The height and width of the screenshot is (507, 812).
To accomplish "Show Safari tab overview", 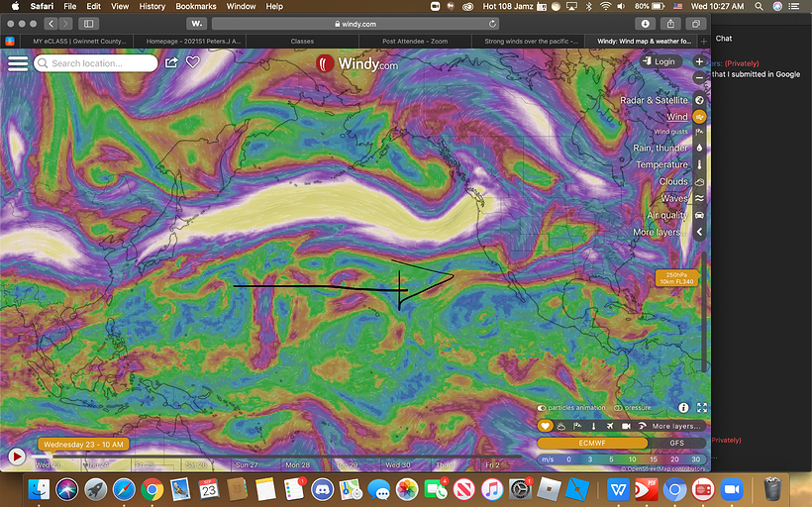I will coord(696,24).
